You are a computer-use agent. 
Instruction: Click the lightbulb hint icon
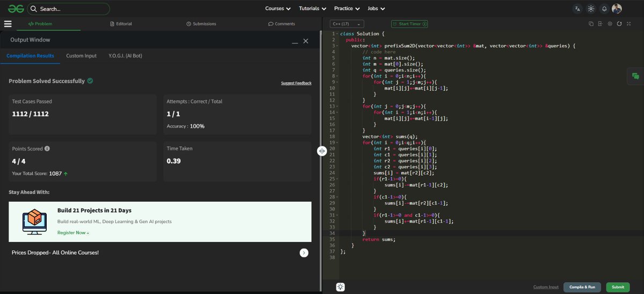[x=340, y=287]
